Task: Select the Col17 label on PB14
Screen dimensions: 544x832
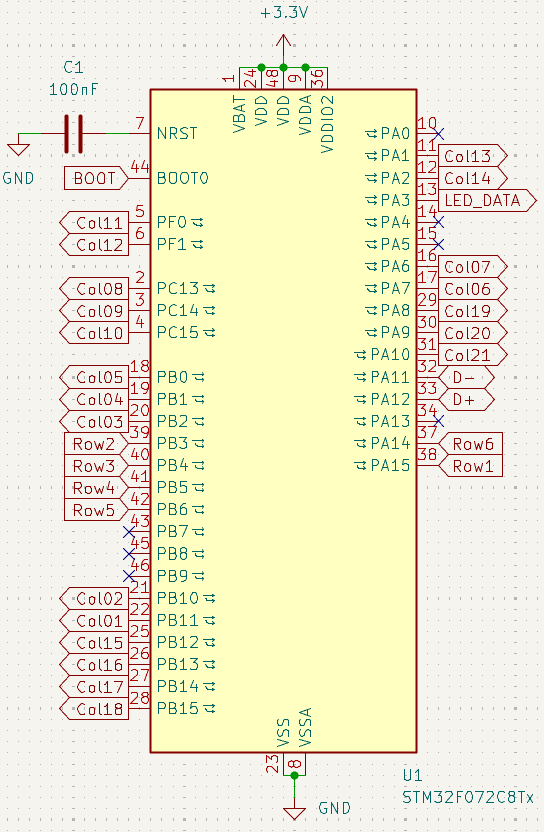Action: pos(94,687)
